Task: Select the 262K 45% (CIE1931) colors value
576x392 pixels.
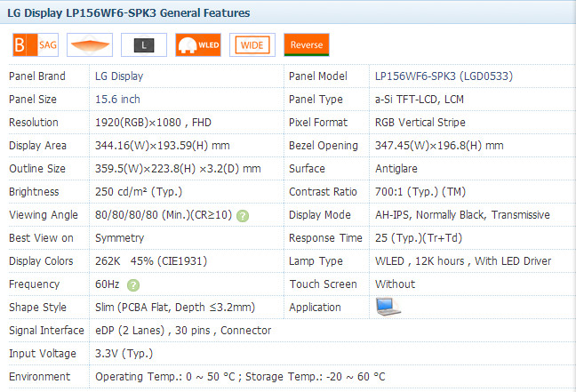Action: pos(151,261)
